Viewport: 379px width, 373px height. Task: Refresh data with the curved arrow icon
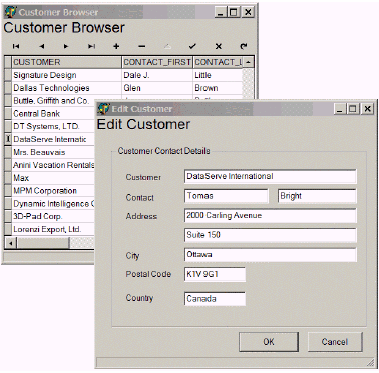click(x=244, y=46)
